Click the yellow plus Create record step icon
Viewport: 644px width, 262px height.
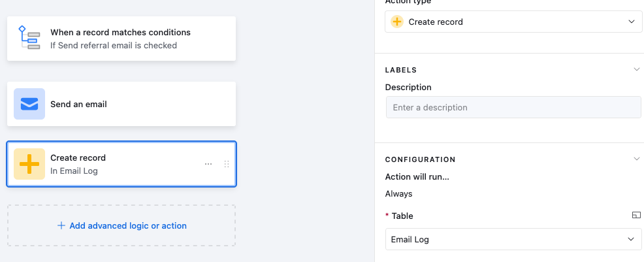(29, 164)
